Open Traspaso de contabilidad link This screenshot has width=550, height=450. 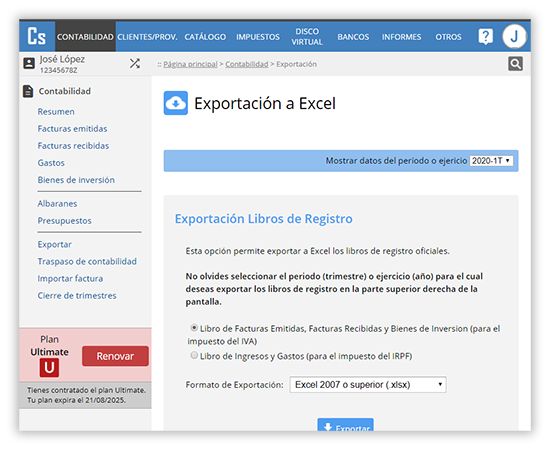pyautogui.click(x=87, y=261)
